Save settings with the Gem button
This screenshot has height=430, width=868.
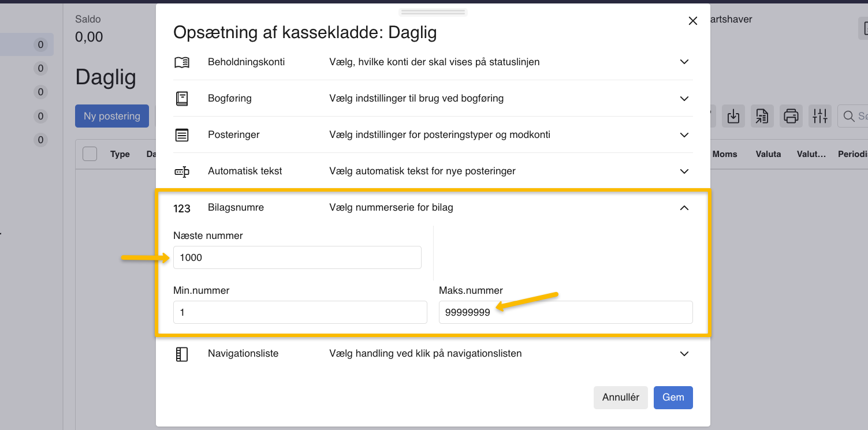673,397
